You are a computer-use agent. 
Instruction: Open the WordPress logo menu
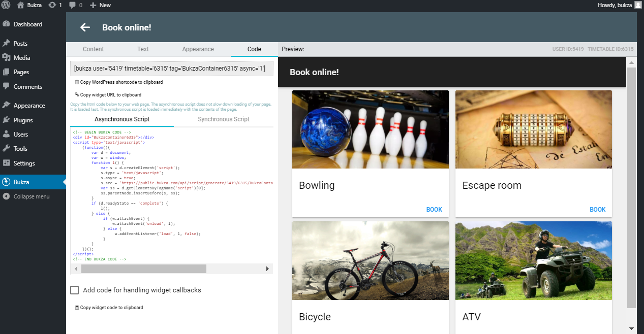click(x=7, y=5)
